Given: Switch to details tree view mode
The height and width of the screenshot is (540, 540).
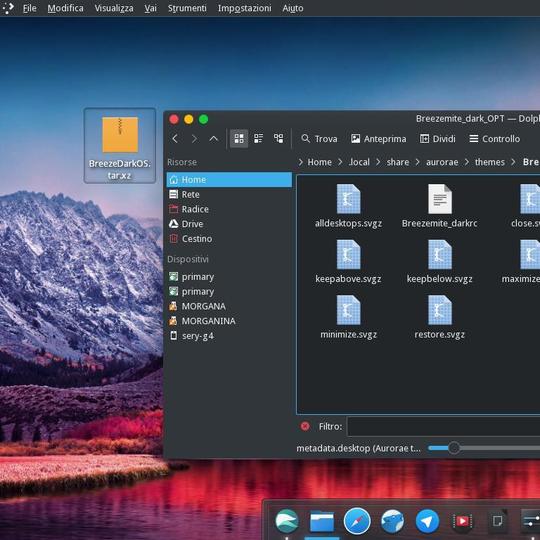Looking at the screenshot, I should pos(278,138).
